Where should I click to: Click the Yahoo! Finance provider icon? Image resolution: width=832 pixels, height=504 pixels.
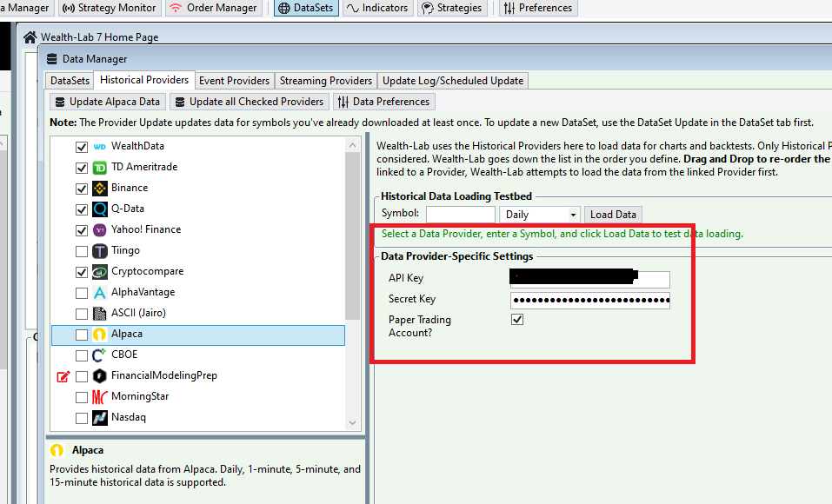point(100,229)
